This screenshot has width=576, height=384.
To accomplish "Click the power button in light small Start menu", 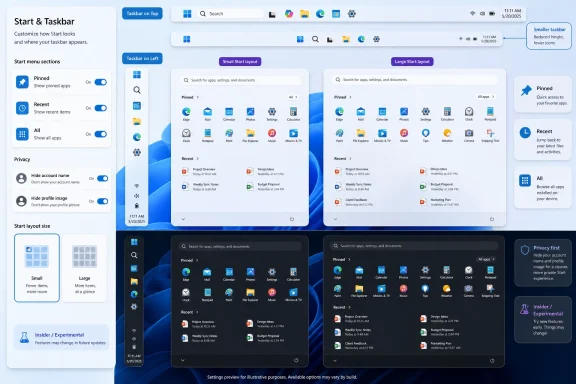I will [x=292, y=219].
